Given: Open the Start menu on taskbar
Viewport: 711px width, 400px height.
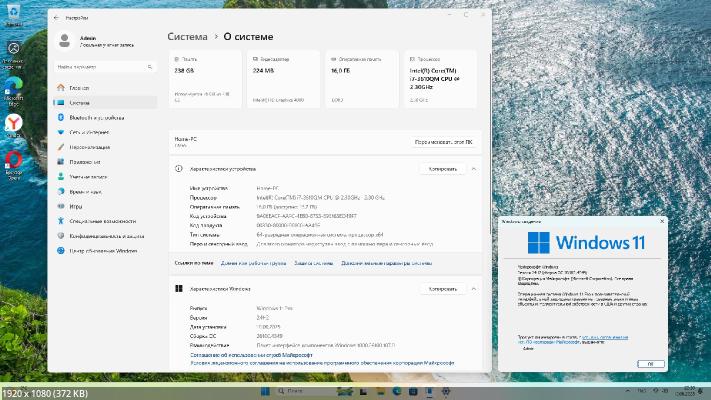Looking at the screenshot, I should tap(265, 391).
